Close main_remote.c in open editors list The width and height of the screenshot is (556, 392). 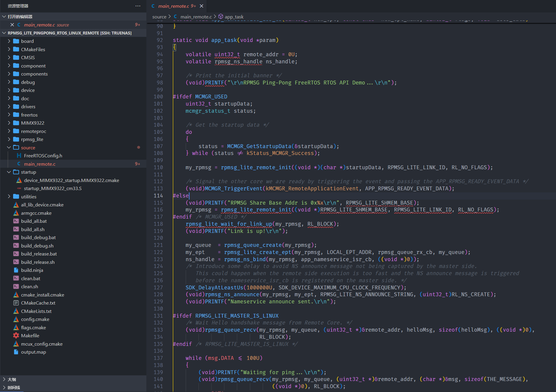pyautogui.click(x=12, y=25)
